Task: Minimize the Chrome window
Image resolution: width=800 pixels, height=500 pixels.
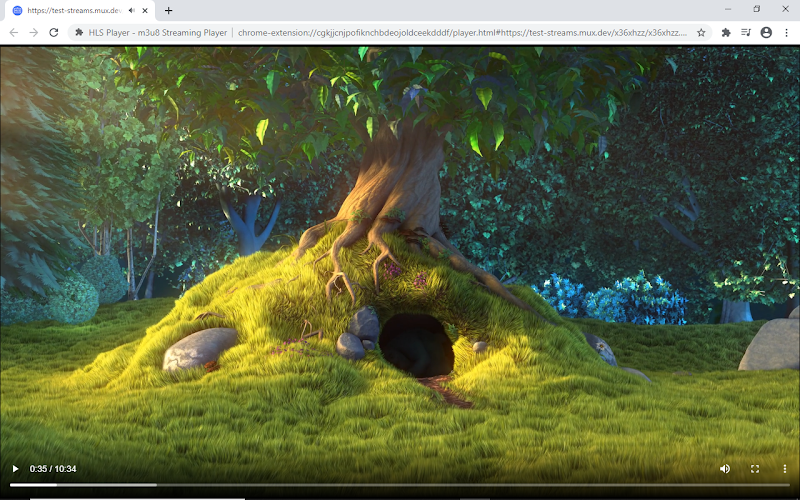Action: (x=728, y=9)
